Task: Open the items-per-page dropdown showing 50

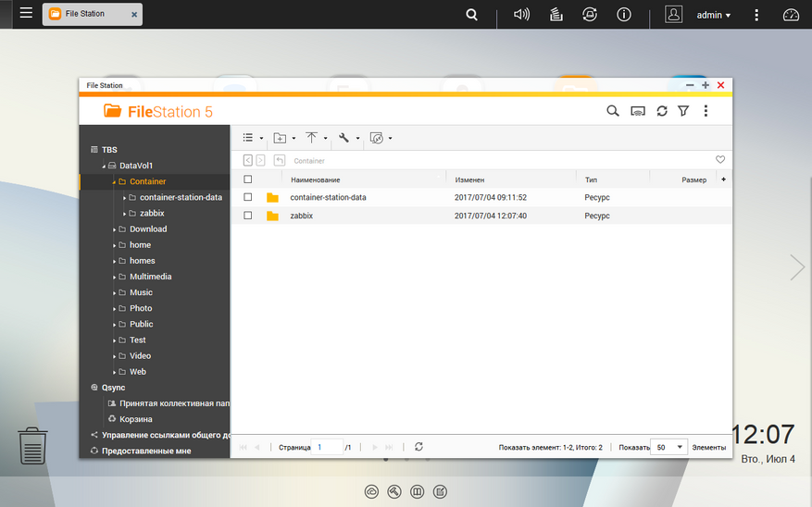Action: (669, 447)
